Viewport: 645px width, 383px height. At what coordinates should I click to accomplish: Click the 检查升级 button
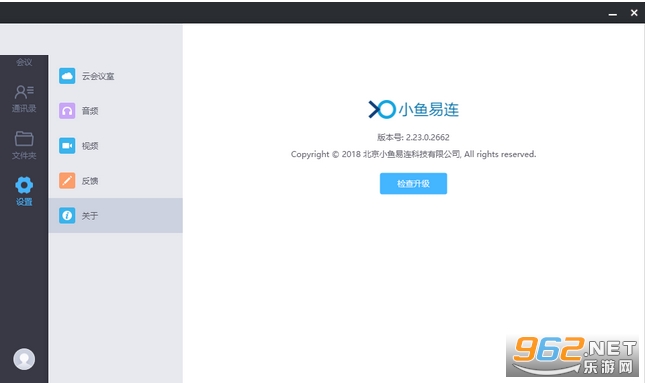pos(413,183)
